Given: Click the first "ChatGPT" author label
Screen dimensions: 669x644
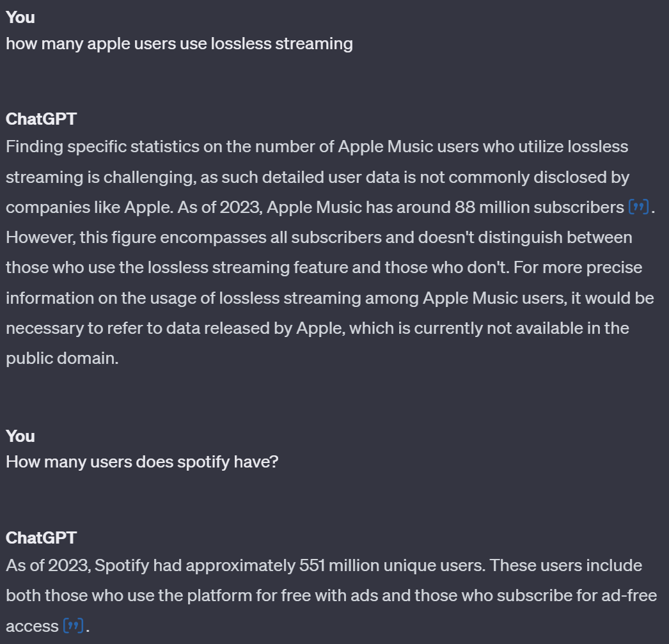Looking at the screenshot, I should tap(41, 119).
